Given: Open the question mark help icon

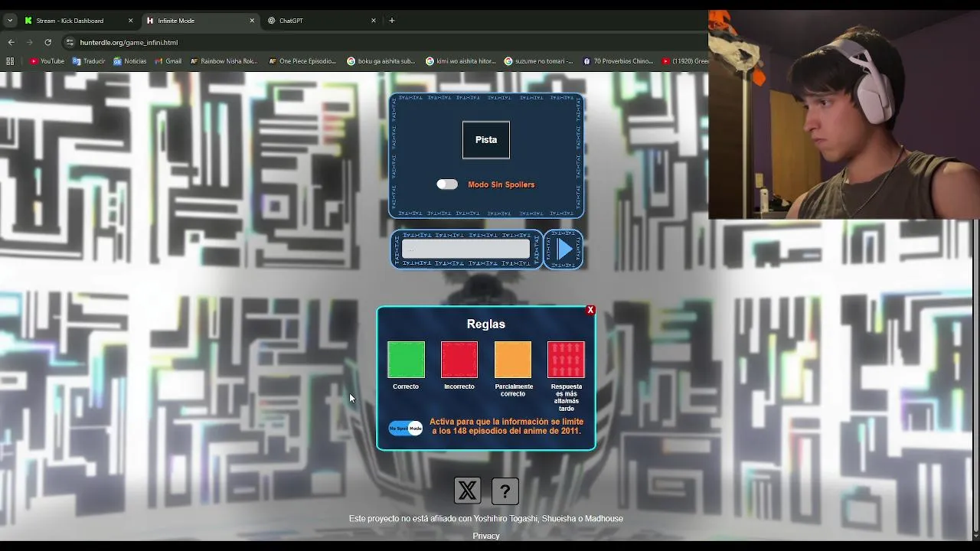Looking at the screenshot, I should [x=505, y=491].
